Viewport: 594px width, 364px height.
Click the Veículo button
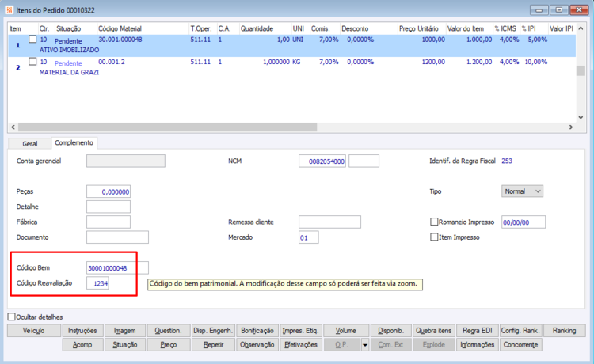tap(34, 330)
